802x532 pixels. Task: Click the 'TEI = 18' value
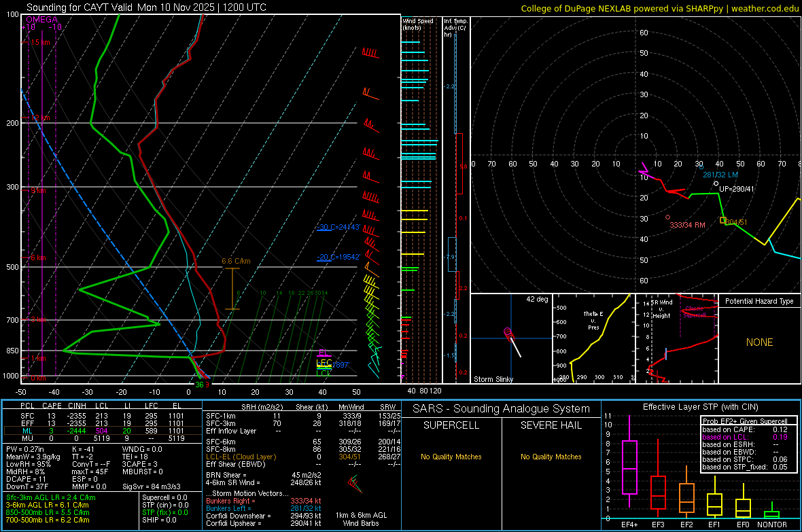click(x=135, y=457)
